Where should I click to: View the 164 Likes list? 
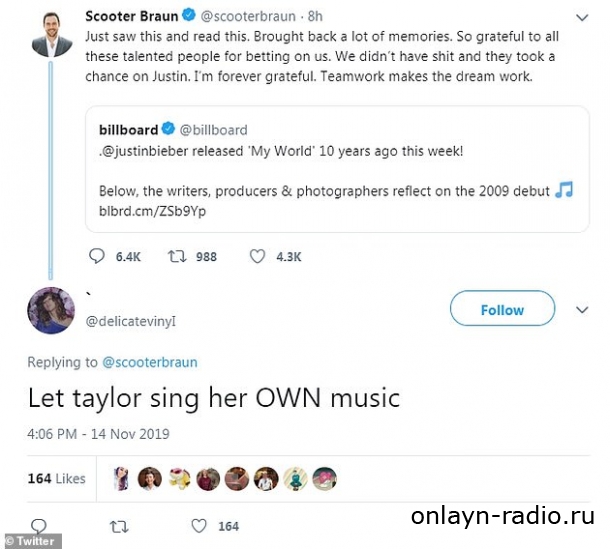56,478
